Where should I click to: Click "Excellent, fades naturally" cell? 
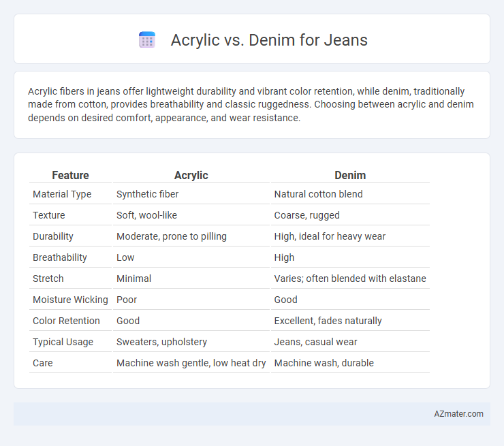coord(328,321)
